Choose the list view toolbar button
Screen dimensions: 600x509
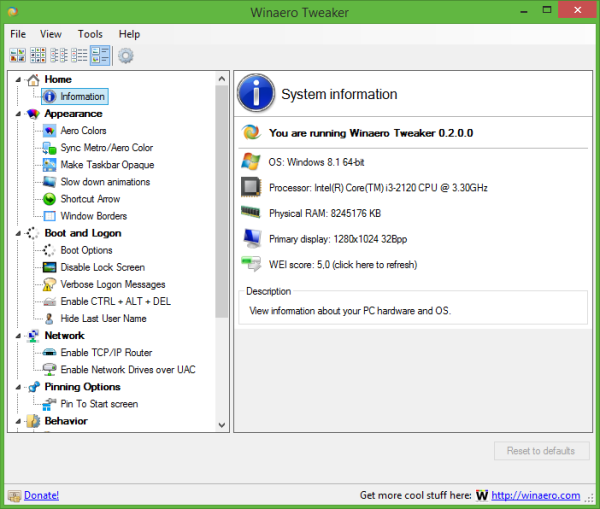click(59, 55)
